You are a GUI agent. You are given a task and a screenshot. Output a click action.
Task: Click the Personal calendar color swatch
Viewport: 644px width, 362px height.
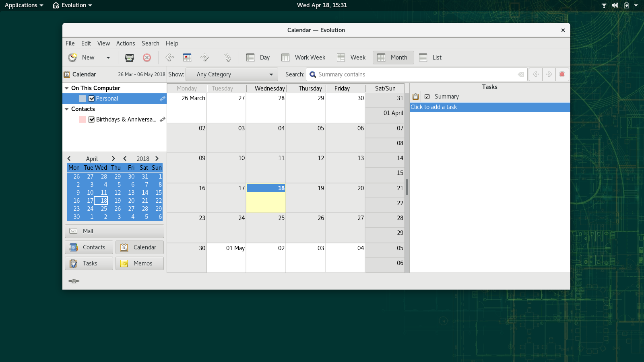click(x=83, y=99)
